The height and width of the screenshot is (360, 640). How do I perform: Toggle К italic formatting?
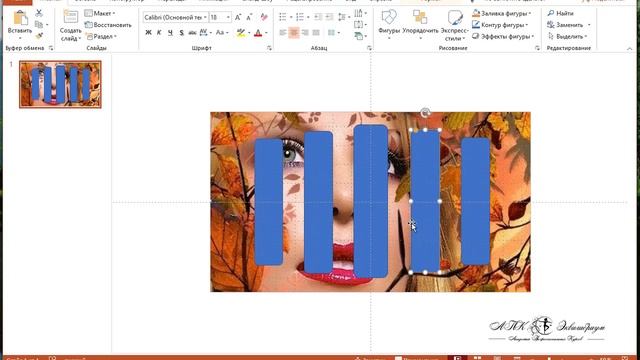159,33
